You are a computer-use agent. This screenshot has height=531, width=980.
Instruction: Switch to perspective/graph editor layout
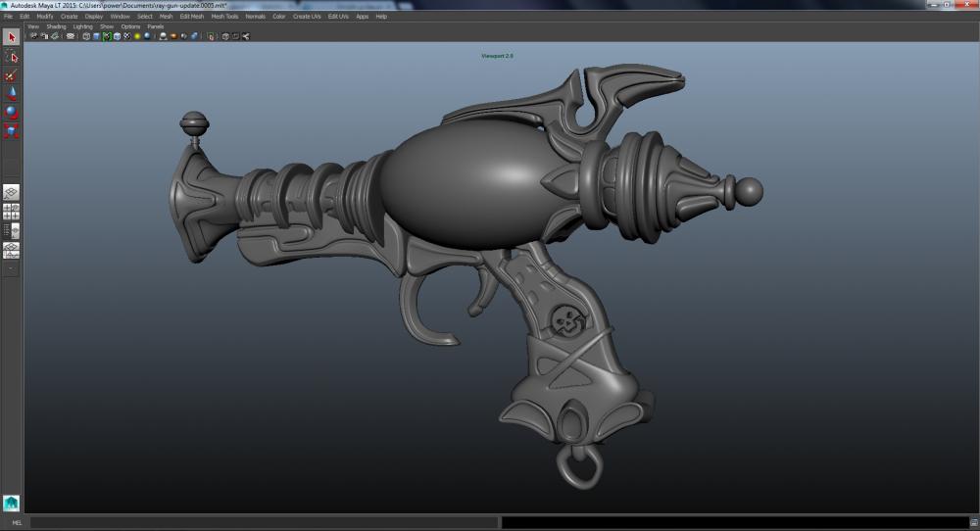pos(11,251)
